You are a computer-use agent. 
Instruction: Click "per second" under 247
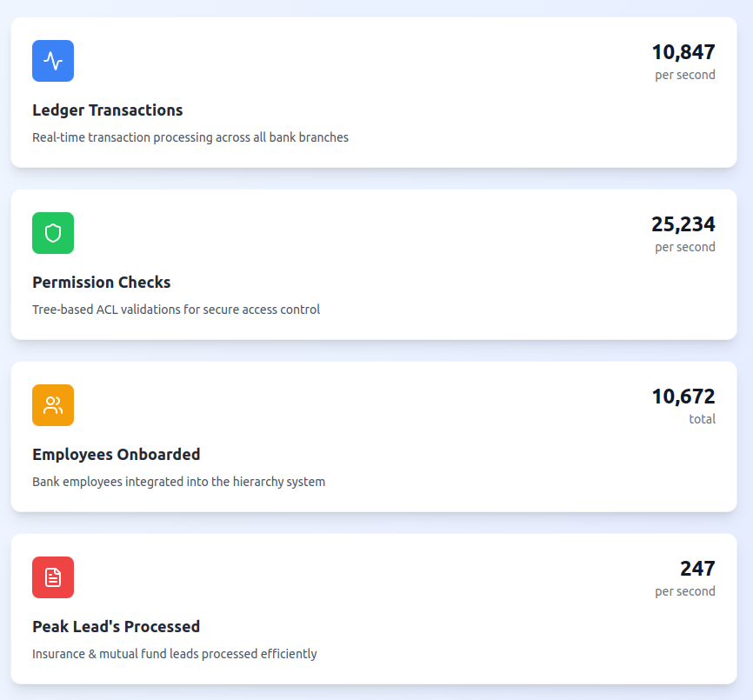click(x=685, y=591)
